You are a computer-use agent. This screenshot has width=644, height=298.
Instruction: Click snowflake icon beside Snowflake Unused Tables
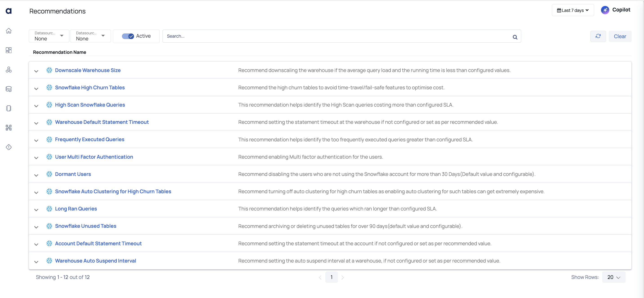(49, 226)
